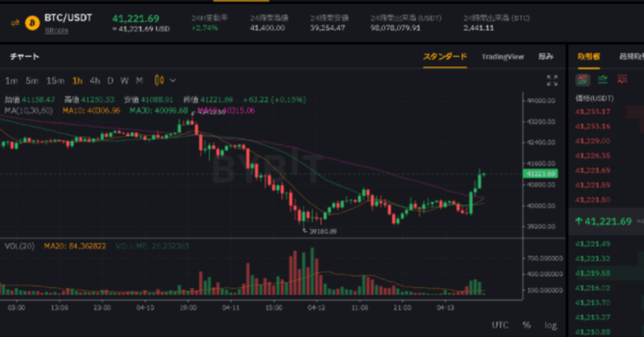The height and width of the screenshot is (337, 644).
Task: Click bid price 41,219.58 in order book
Action: coord(593,273)
